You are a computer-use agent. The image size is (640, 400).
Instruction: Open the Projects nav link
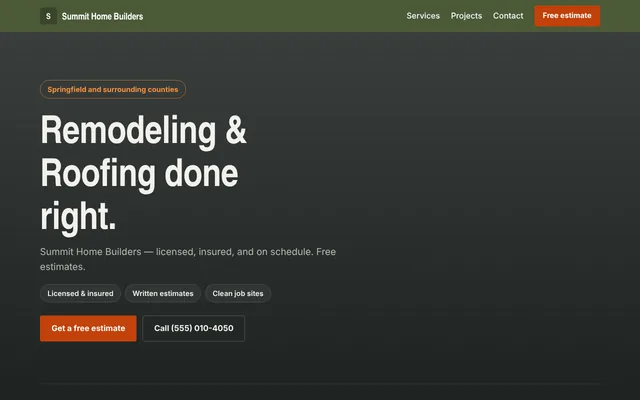466,16
